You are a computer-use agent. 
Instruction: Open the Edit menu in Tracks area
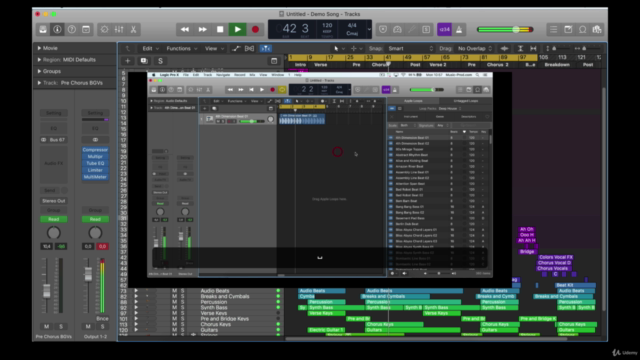[150, 49]
